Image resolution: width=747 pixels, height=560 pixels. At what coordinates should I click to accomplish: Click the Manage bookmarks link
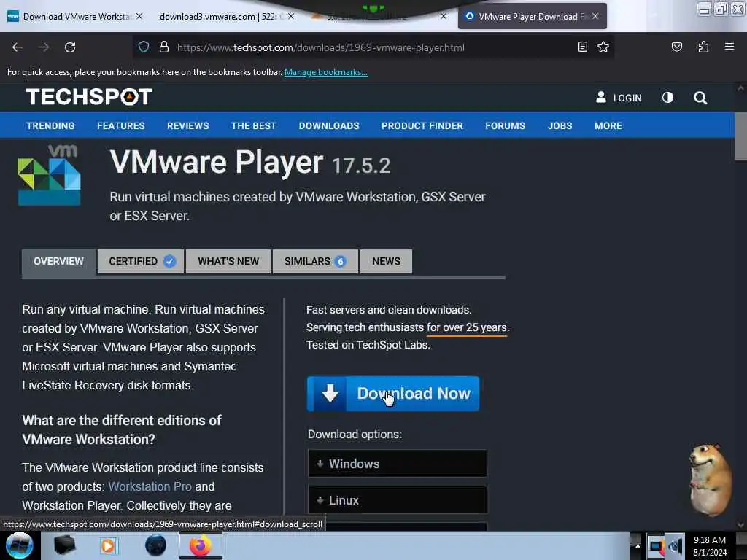coord(326,72)
